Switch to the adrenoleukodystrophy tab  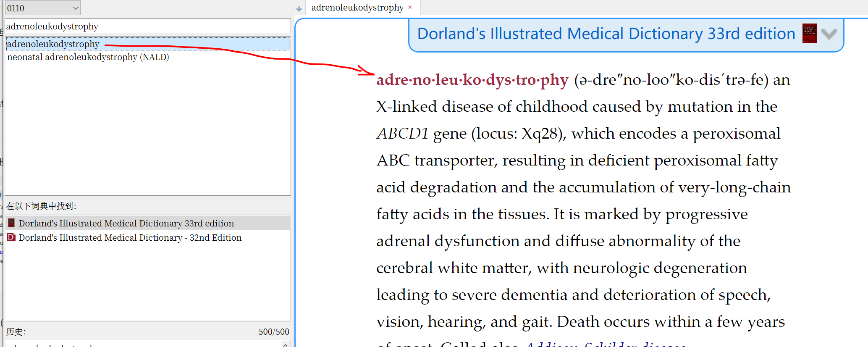pos(357,8)
